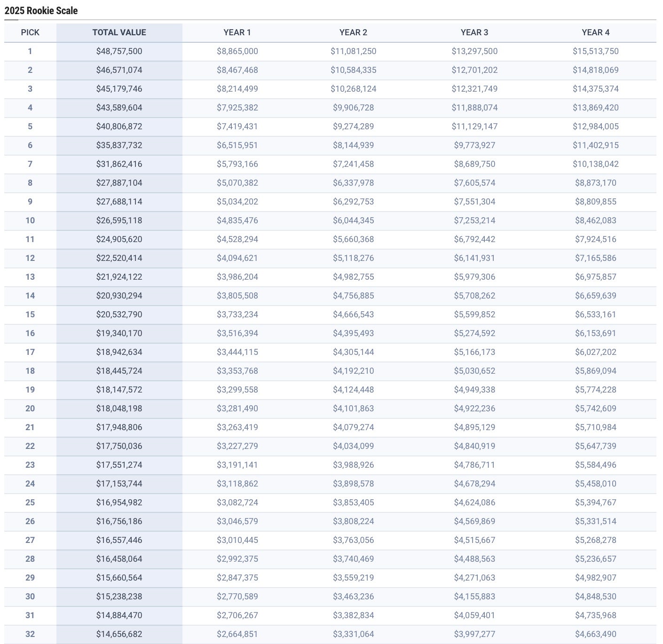The image size is (663, 644).
Task: Click Year 4 value $5,584,496
Action: click(x=595, y=465)
